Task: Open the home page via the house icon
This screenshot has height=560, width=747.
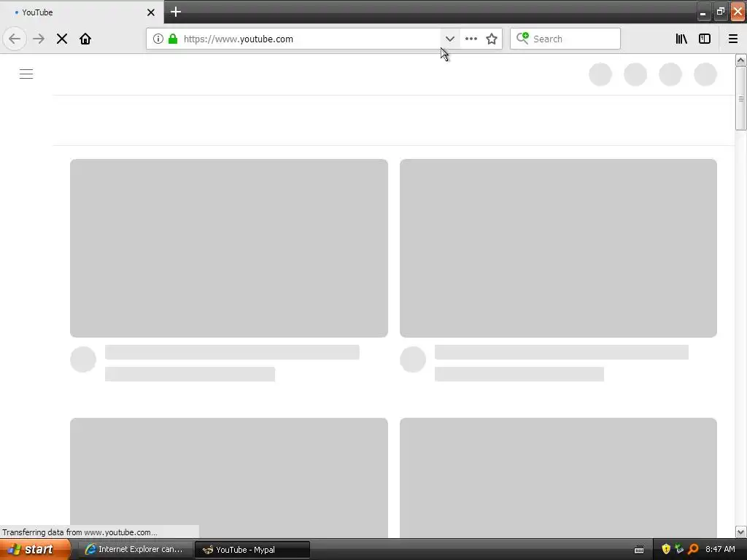Action: pyautogui.click(x=85, y=39)
